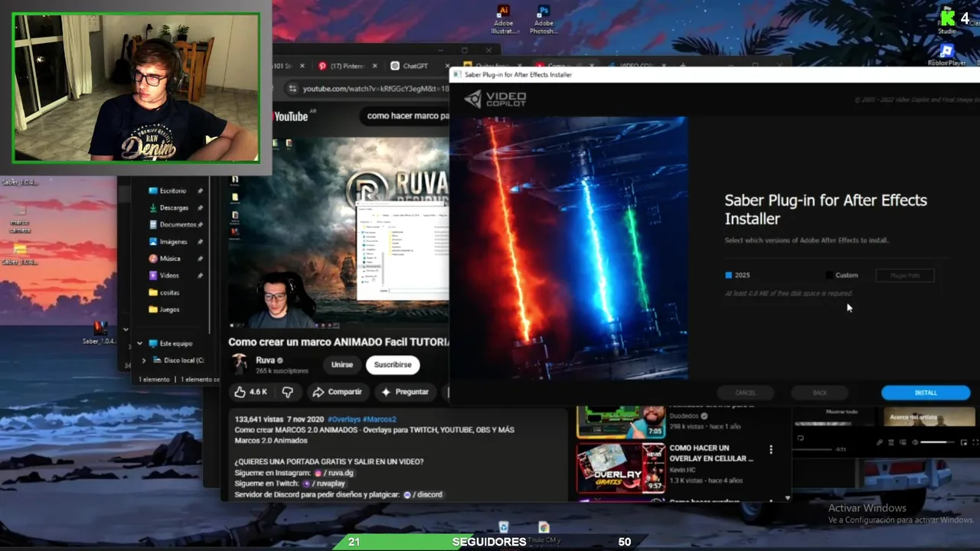The image size is (980, 551).
Task: Click the Preguntar button
Action: point(405,392)
